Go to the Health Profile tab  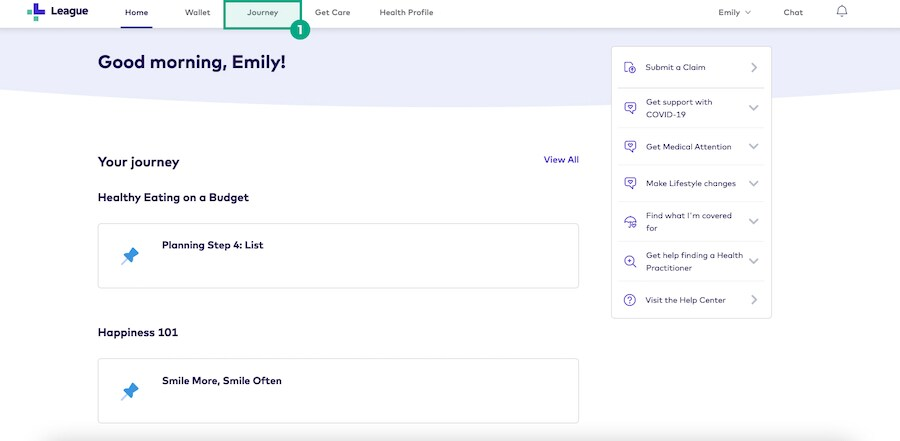coord(406,13)
